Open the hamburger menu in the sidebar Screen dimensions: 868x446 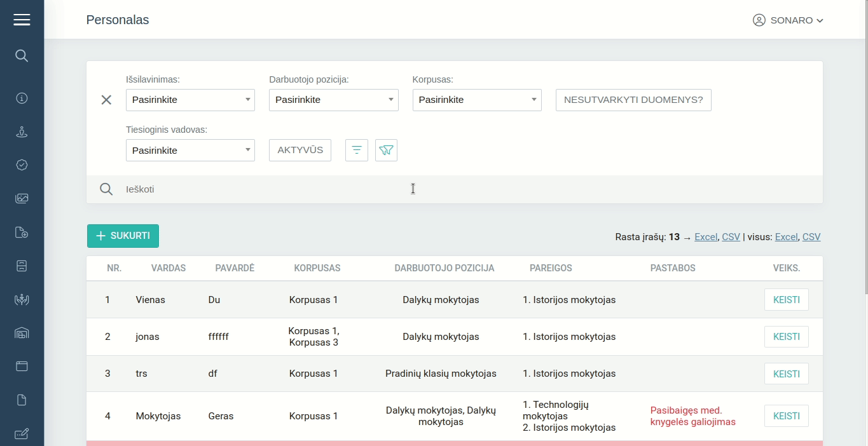click(x=22, y=20)
